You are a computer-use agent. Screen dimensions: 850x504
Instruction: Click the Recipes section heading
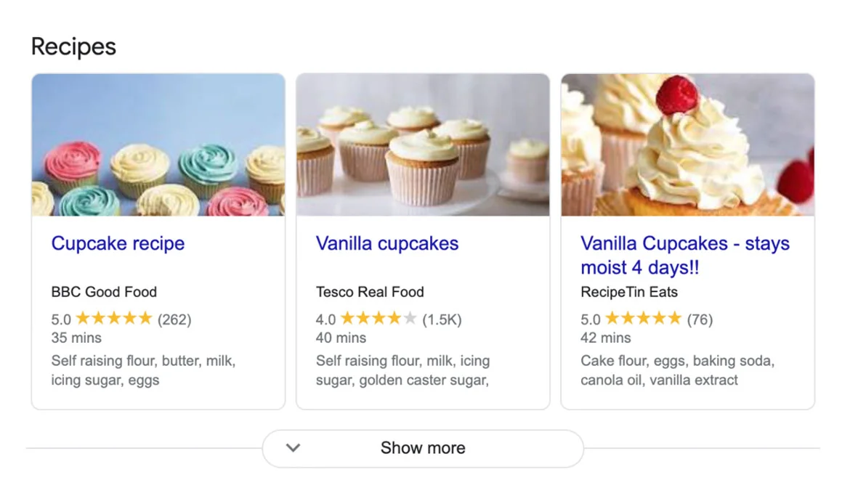point(73,46)
